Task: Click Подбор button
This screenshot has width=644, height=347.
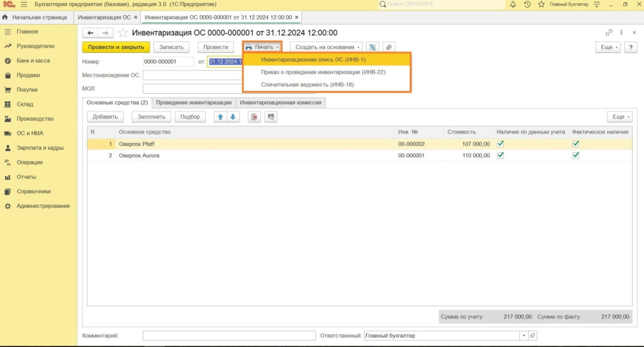Action: tap(190, 117)
